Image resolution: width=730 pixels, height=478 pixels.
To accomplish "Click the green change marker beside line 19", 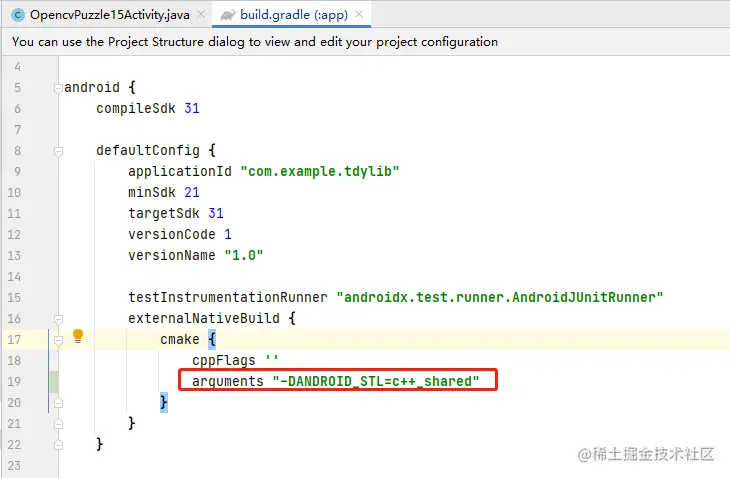I will (54, 382).
